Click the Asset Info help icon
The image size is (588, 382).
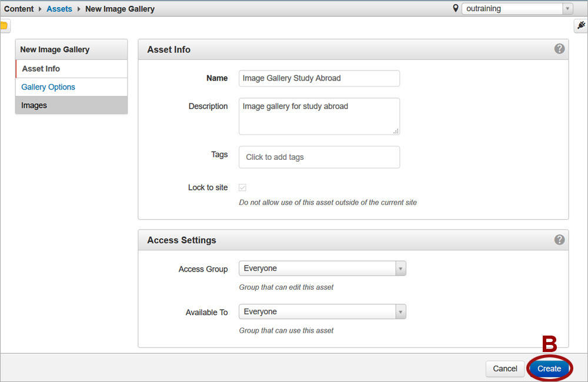click(559, 49)
